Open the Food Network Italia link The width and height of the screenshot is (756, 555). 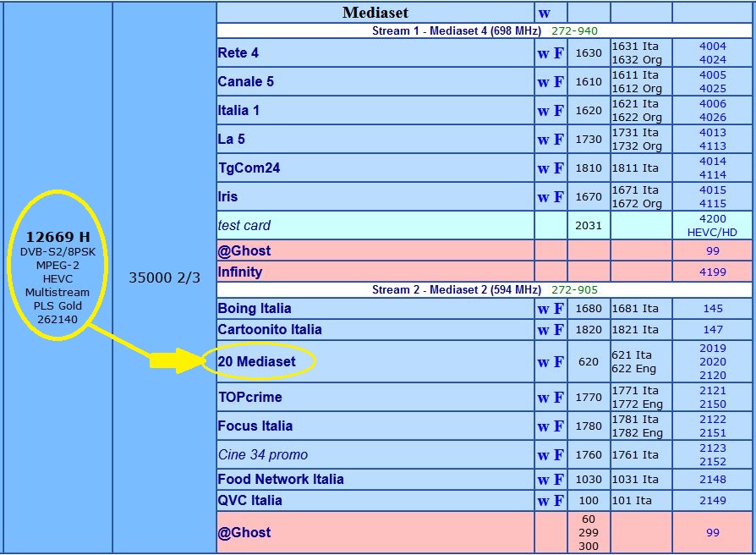[281, 480]
